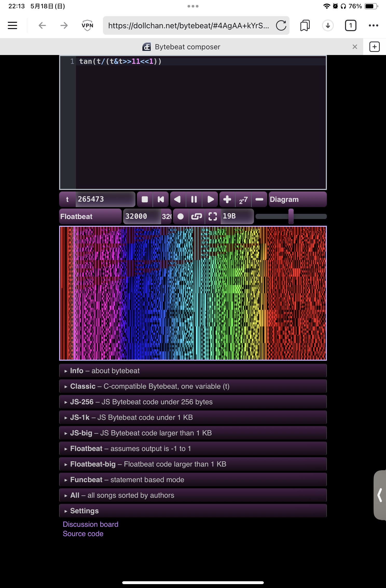Expand the Settings section

click(x=193, y=511)
